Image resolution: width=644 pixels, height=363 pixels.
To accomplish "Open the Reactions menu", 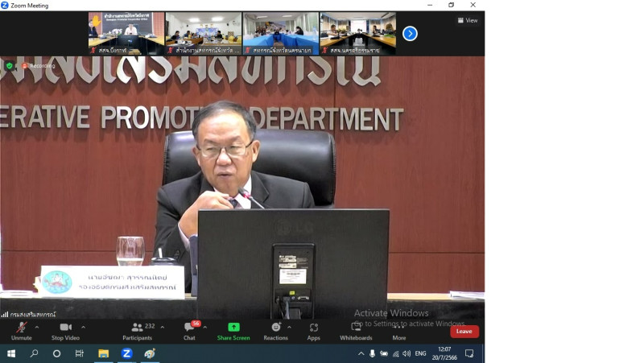I will (x=275, y=331).
